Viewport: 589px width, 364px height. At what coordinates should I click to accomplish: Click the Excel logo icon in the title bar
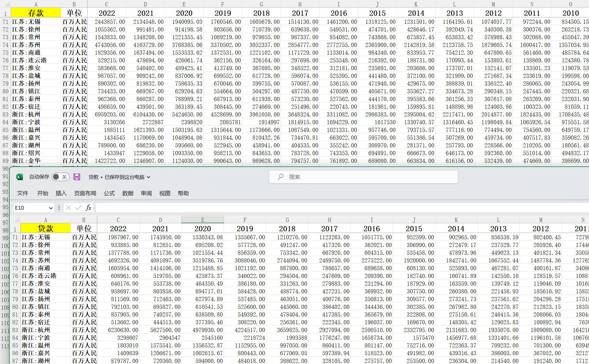tap(20, 177)
